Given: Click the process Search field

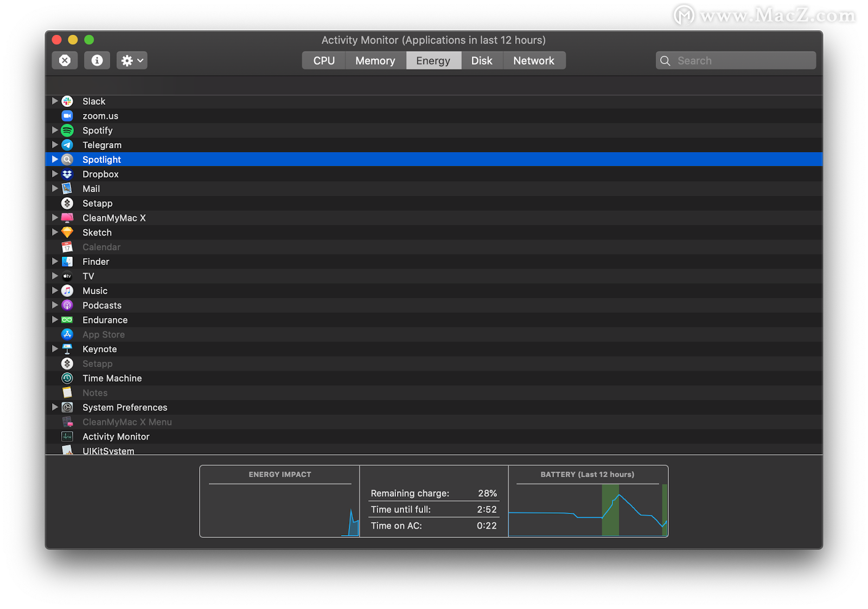Looking at the screenshot, I should [736, 61].
